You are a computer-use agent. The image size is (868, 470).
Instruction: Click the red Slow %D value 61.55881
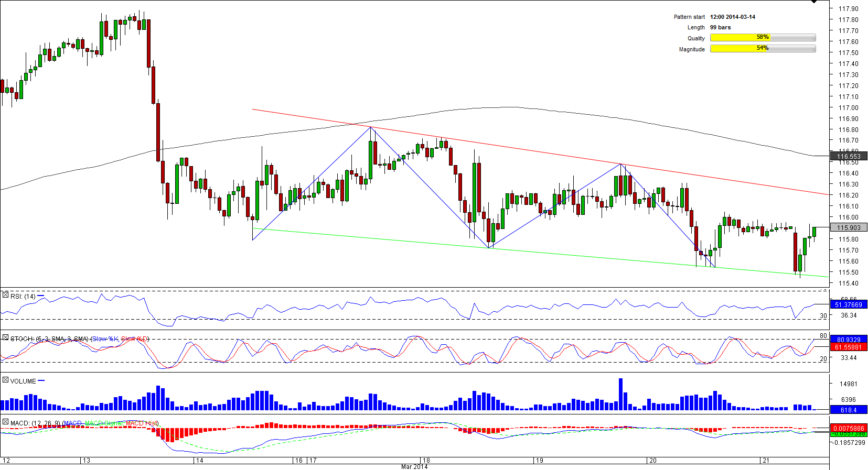848,347
